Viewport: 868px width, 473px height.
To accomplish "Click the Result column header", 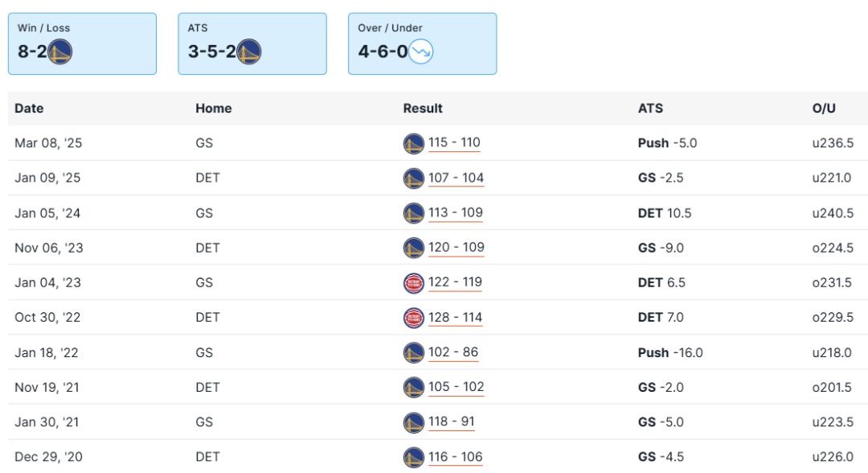I will pos(423,109).
